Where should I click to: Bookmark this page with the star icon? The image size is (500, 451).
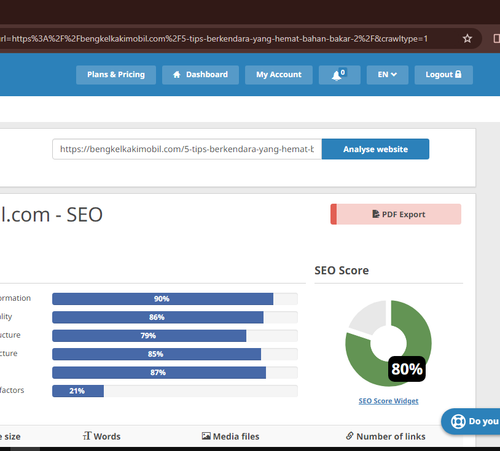467,39
